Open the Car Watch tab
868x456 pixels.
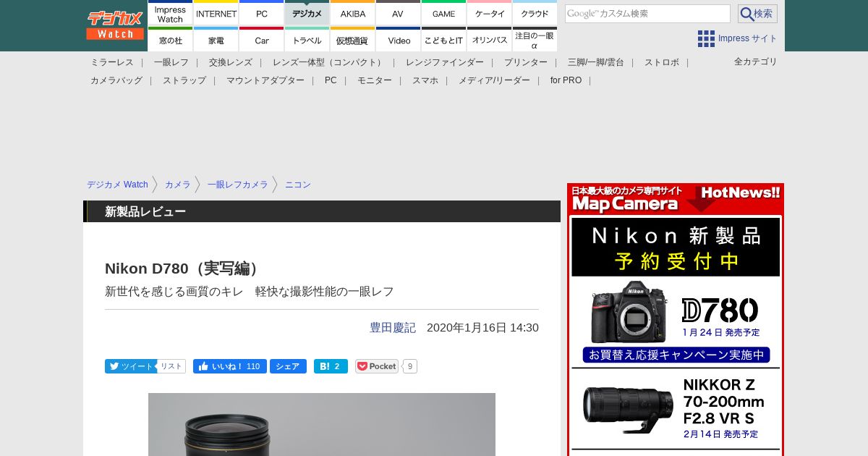click(262, 40)
